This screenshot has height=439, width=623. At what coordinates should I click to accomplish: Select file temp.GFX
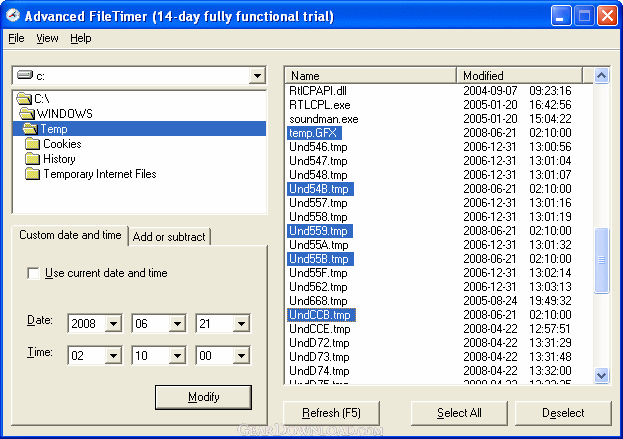[314, 133]
